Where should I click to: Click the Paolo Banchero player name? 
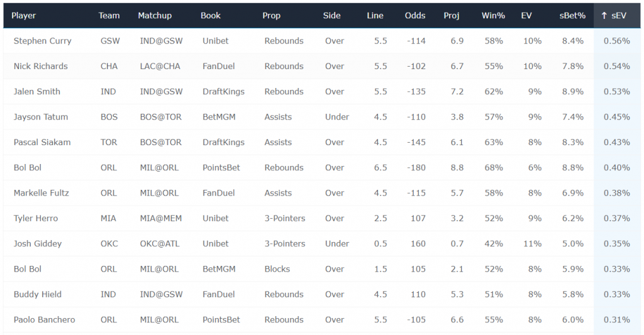(x=44, y=320)
